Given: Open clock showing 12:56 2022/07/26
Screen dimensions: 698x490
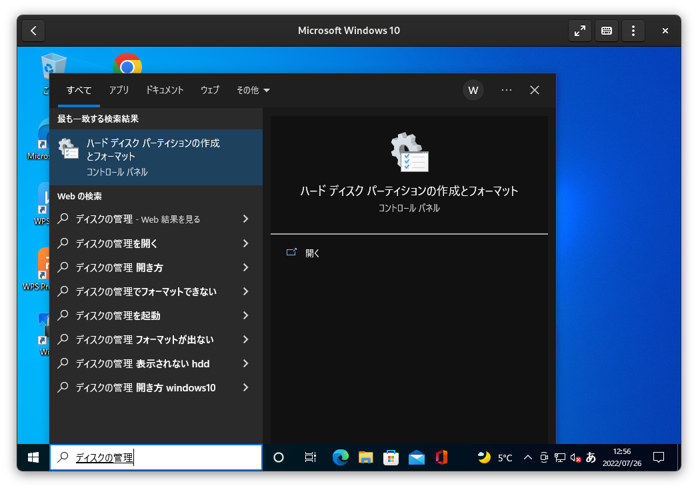Looking at the screenshot, I should (621, 458).
